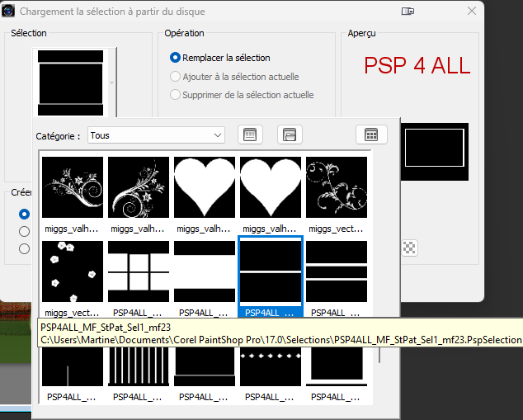Click the PaintShop Pro title bar icon

click(x=7, y=12)
